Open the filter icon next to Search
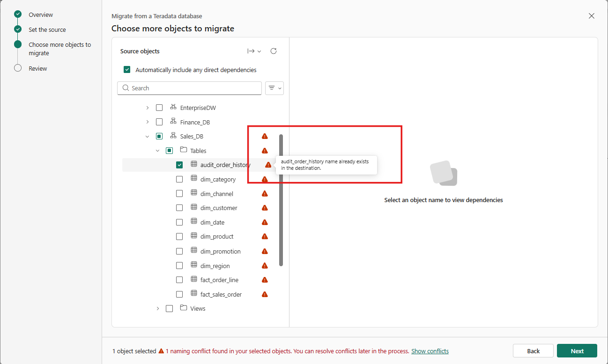The image size is (608, 364). pyautogui.click(x=274, y=88)
